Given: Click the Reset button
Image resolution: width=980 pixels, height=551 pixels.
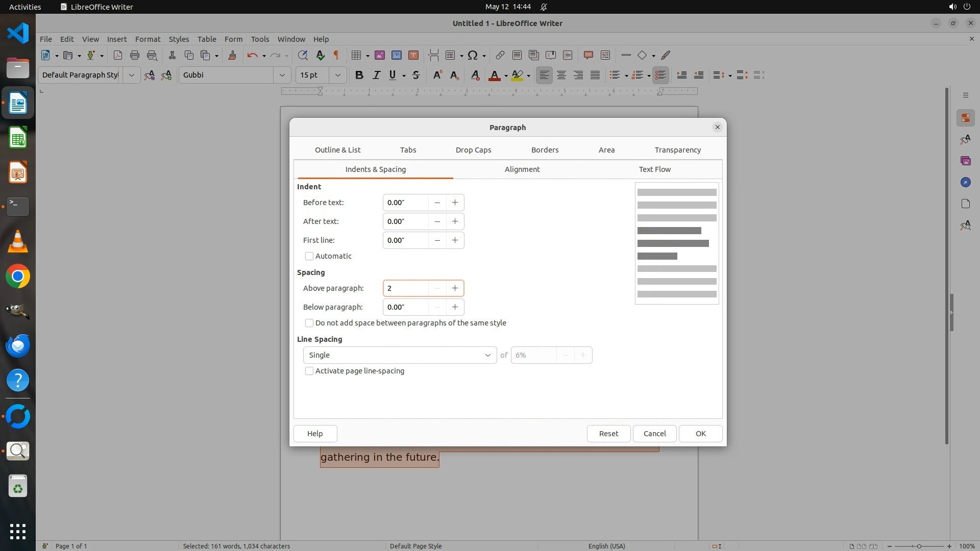Looking at the screenshot, I should [x=608, y=434].
